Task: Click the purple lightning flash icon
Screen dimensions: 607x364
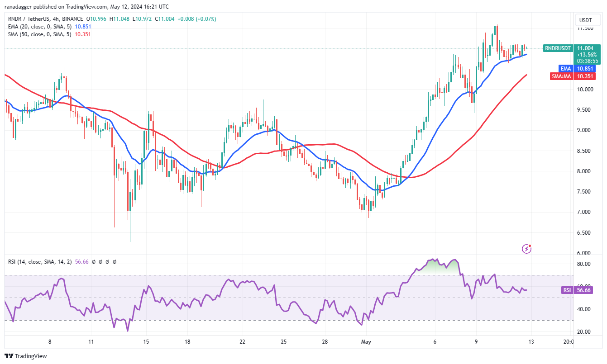Action: click(x=526, y=248)
